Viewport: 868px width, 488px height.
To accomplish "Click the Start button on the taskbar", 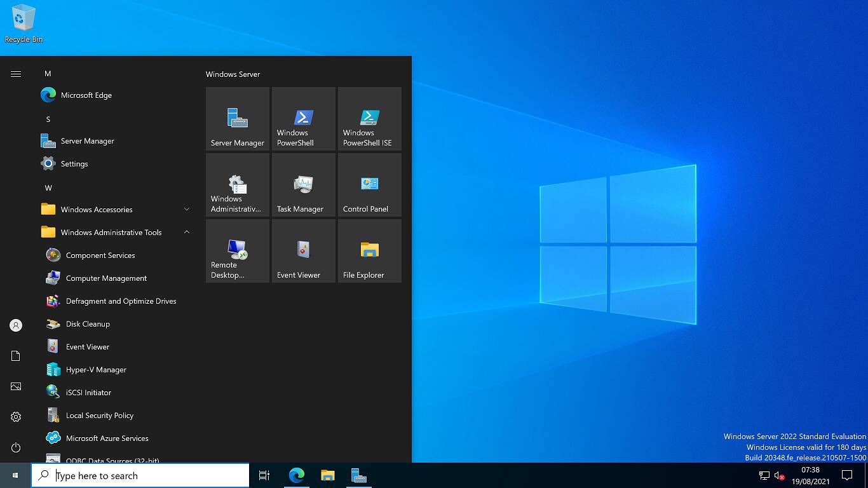I will pos(15,475).
